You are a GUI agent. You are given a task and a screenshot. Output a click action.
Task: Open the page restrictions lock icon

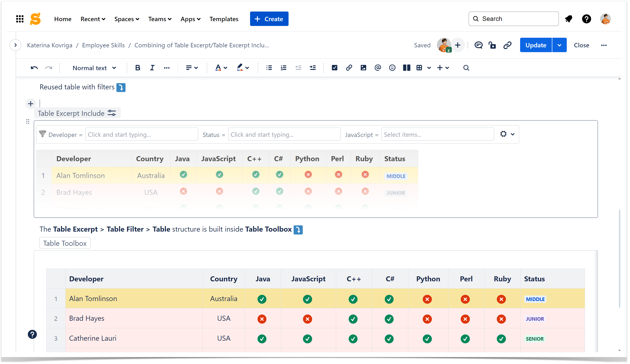pyautogui.click(x=492, y=45)
